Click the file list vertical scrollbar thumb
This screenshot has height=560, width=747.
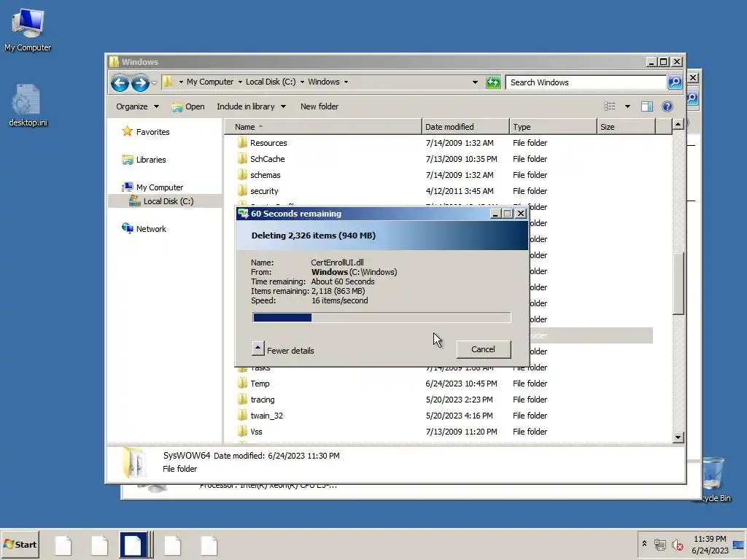click(678, 283)
